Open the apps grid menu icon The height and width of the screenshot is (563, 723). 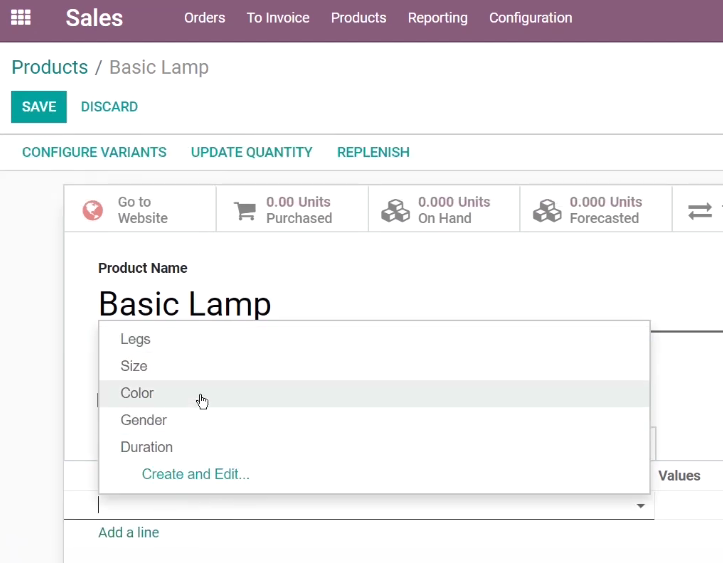(21, 18)
